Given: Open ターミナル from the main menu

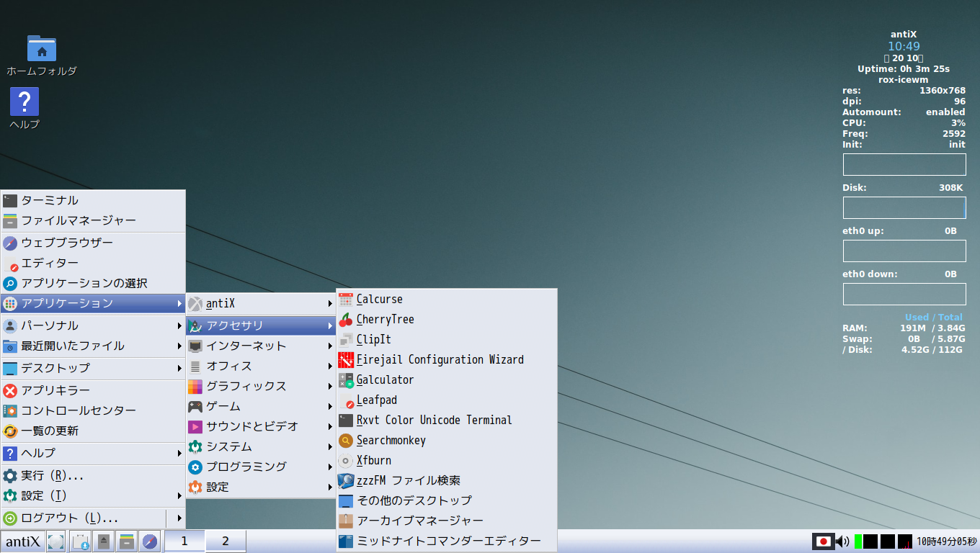Looking at the screenshot, I should tap(93, 200).
